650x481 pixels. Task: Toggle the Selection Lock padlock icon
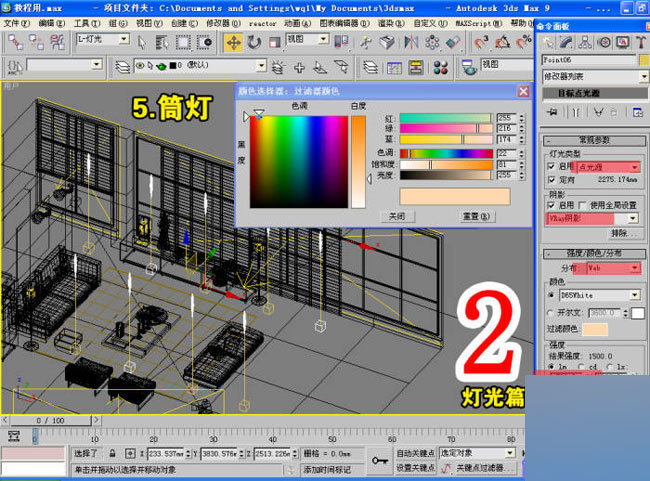[112, 453]
